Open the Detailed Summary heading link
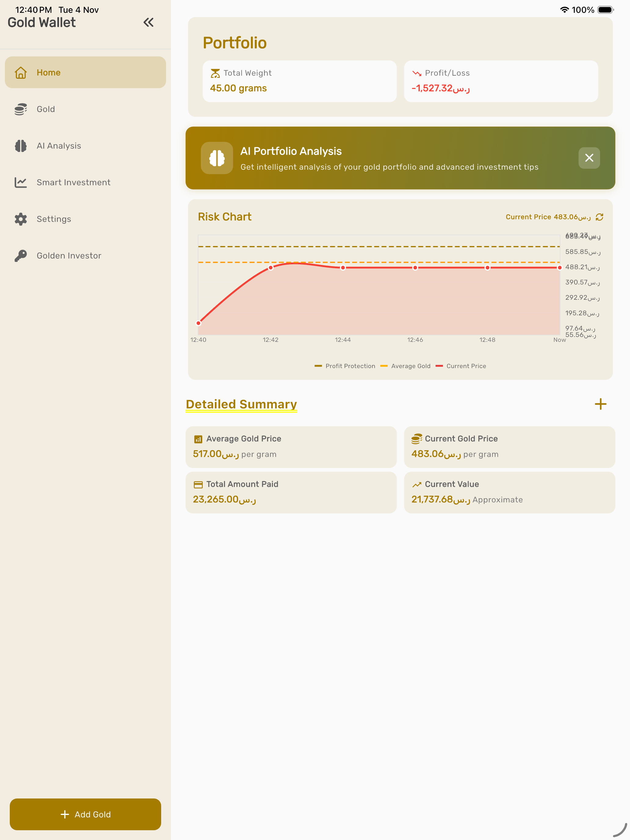Screen dimensions: 630x840 coord(241,404)
